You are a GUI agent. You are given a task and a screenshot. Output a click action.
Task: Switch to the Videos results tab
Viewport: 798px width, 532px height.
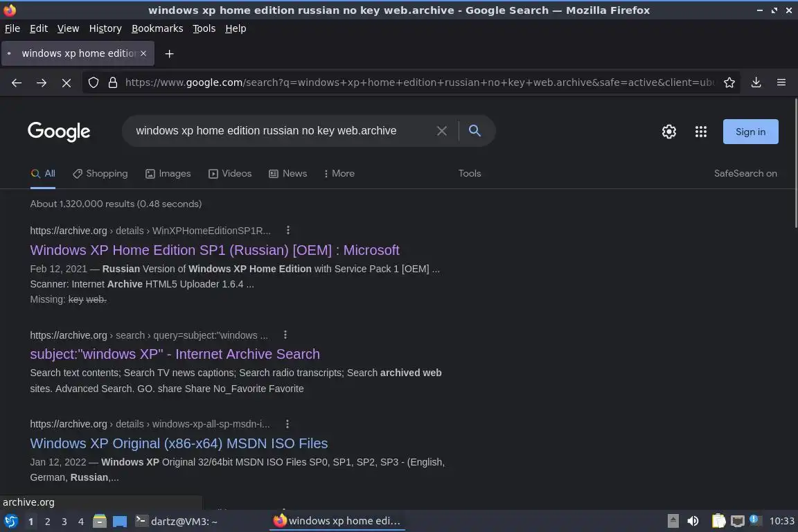click(x=230, y=174)
